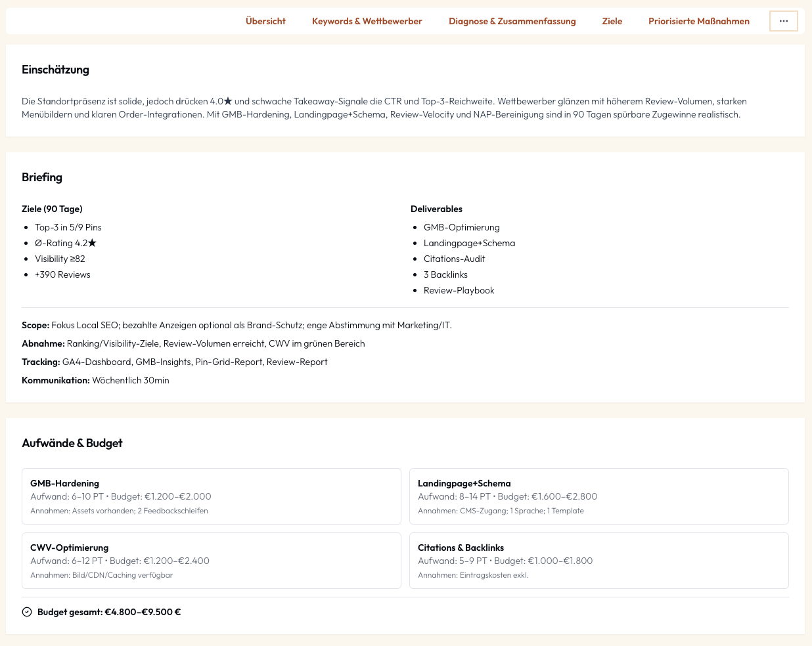Image resolution: width=812 pixels, height=646 pixels.
Task: Navigate to Priorisierte Maßnahmen
Action: [x=699, y=21]
